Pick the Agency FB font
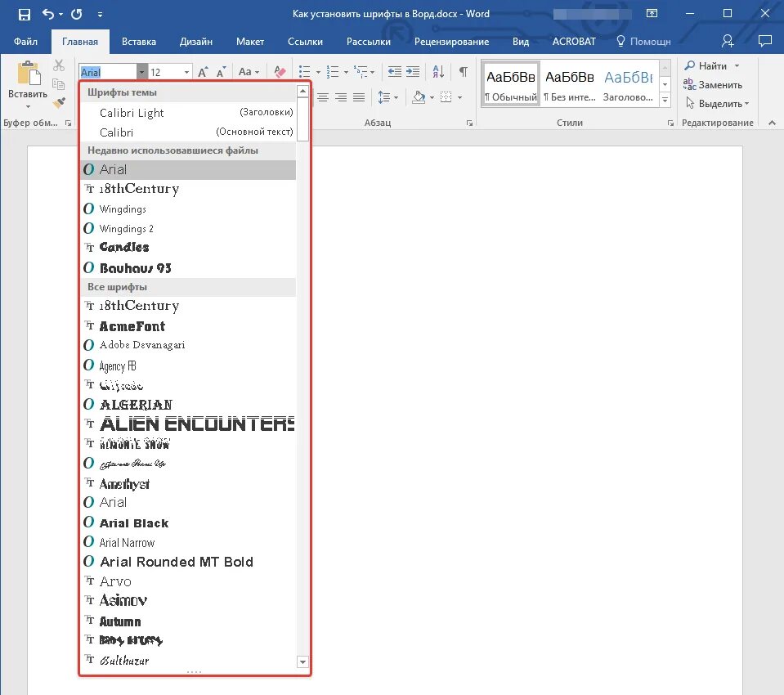Image resolution: width=784 pixels, height=695 pixels. pyautogui.click(x=188, y=365)
